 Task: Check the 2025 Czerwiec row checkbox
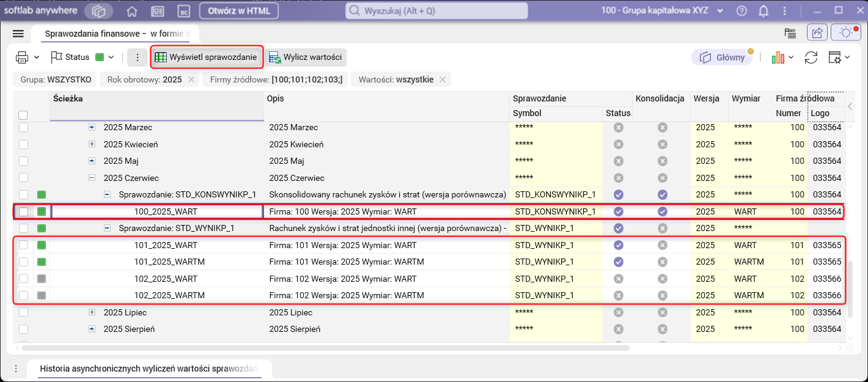click(x=23, y=178)
